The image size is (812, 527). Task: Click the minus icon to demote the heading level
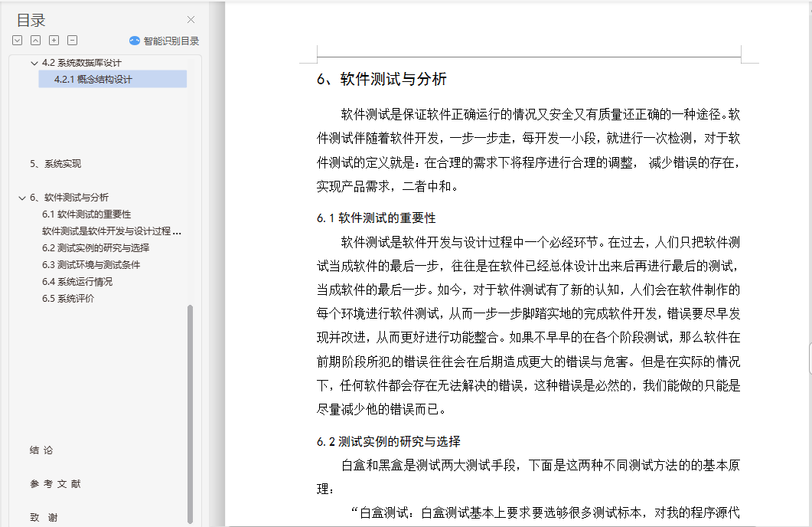click(x=73, y=41)
